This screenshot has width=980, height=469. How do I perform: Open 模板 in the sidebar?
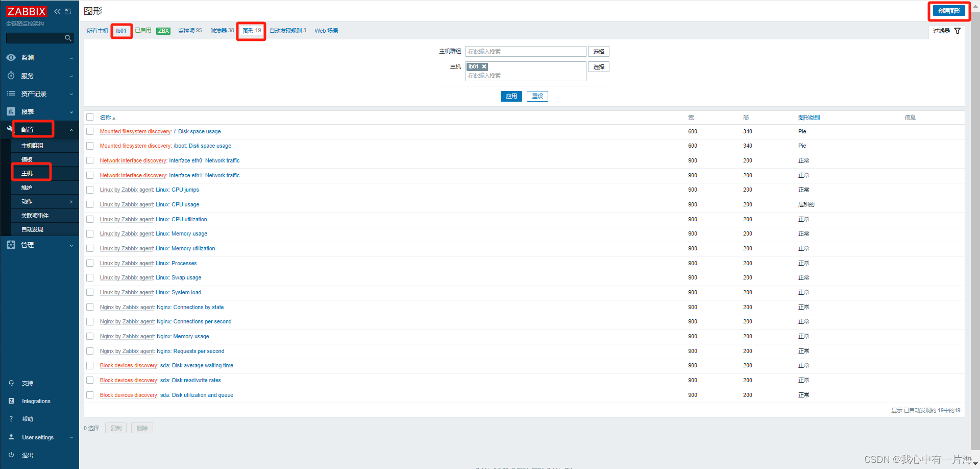[27, 159]
